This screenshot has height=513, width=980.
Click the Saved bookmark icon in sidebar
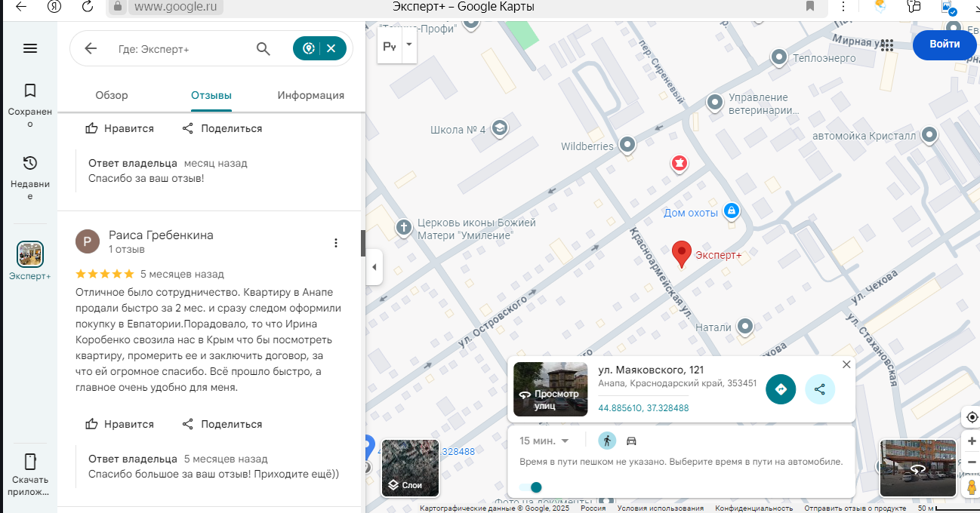[30, 91]
